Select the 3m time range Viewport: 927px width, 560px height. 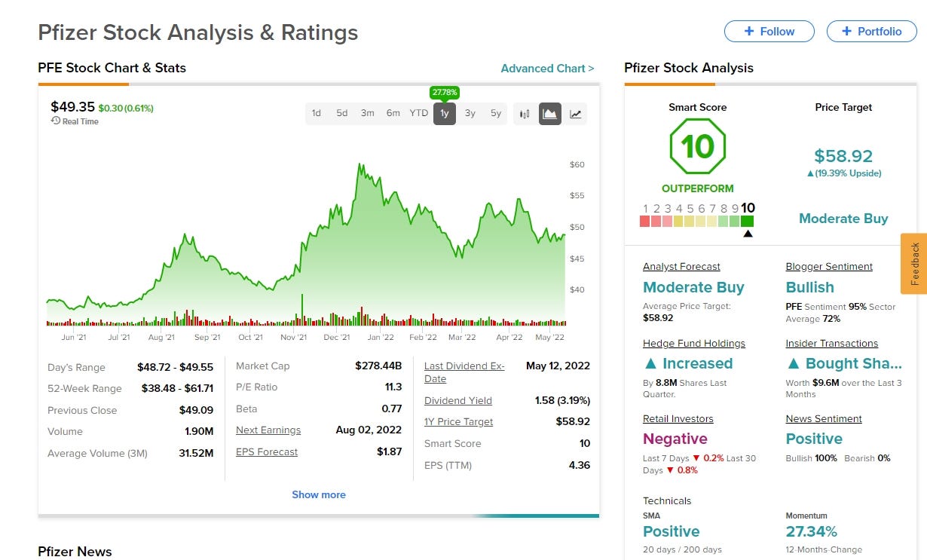pyautogui.click(x=368, y=113)
